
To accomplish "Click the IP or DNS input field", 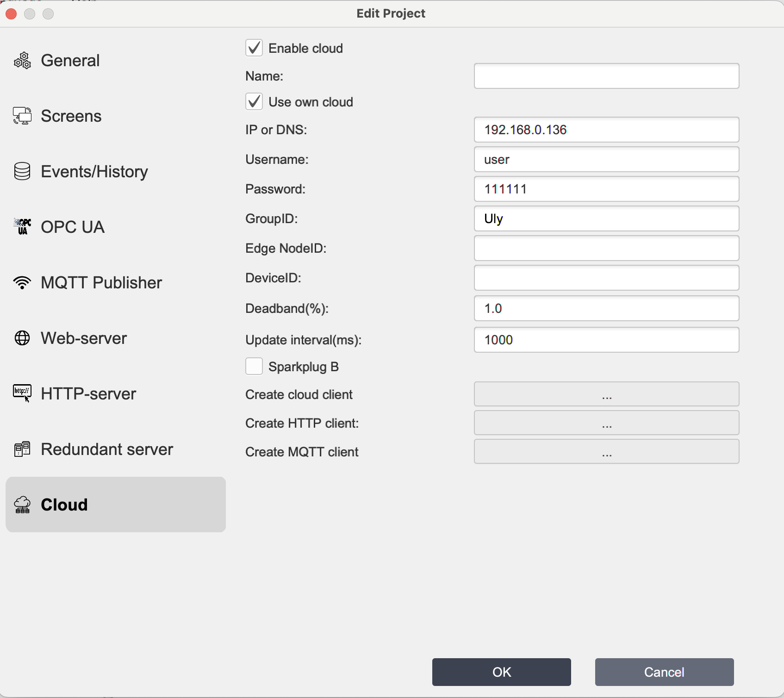I will [x=606, y=130].
